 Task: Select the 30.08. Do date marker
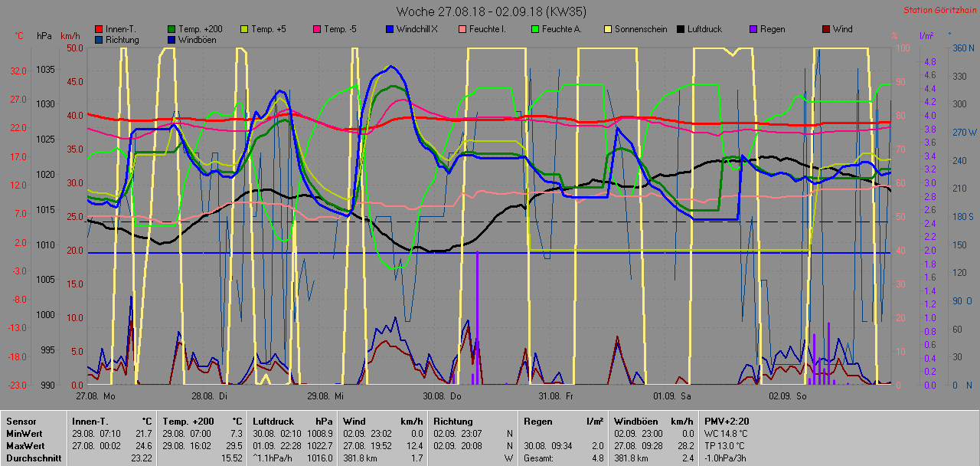443,396
